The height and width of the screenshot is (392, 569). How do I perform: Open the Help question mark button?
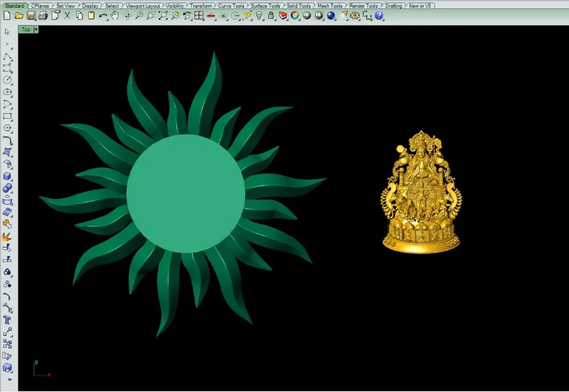(x=379, y=15)
